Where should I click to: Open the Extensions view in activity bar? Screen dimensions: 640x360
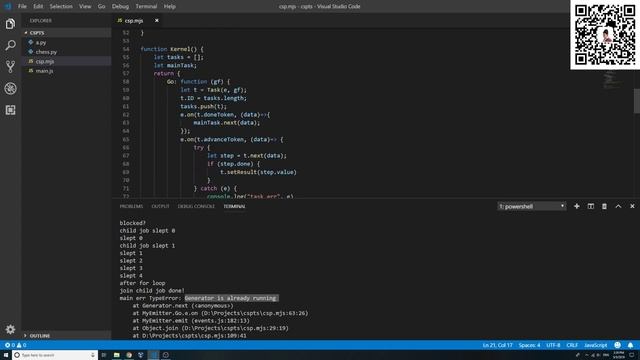[x=10, y=110]
